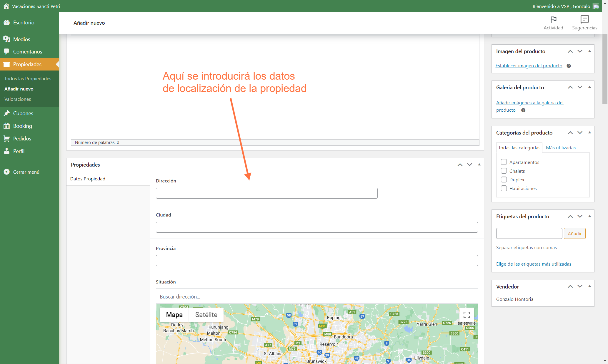The image size is (608, 364).
Task: Collapse the Etiquetas del producto panel
Action: coord(589,216)
